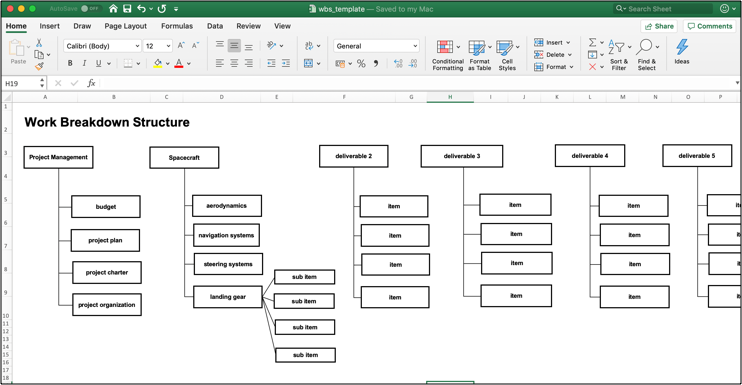
Task: Toggle top vertical alignment
Action: point(220,45)
